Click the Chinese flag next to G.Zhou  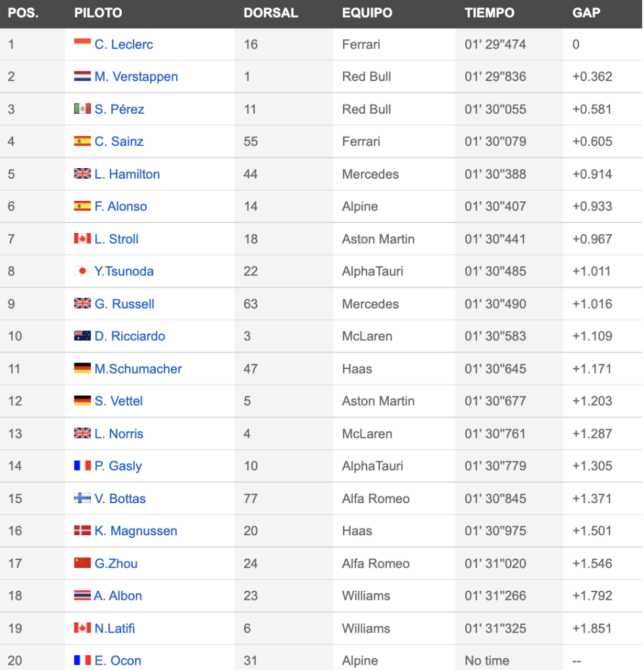(x=82, y=563)
